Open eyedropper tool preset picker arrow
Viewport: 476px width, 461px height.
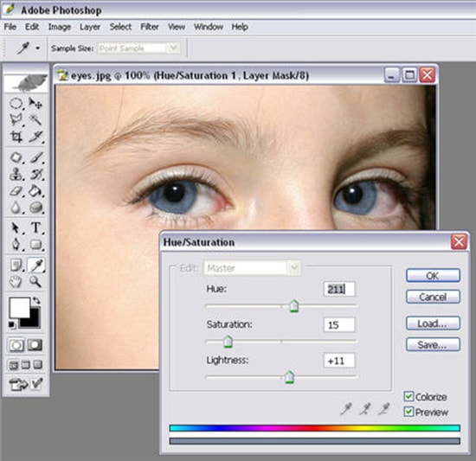click(37, 48)
